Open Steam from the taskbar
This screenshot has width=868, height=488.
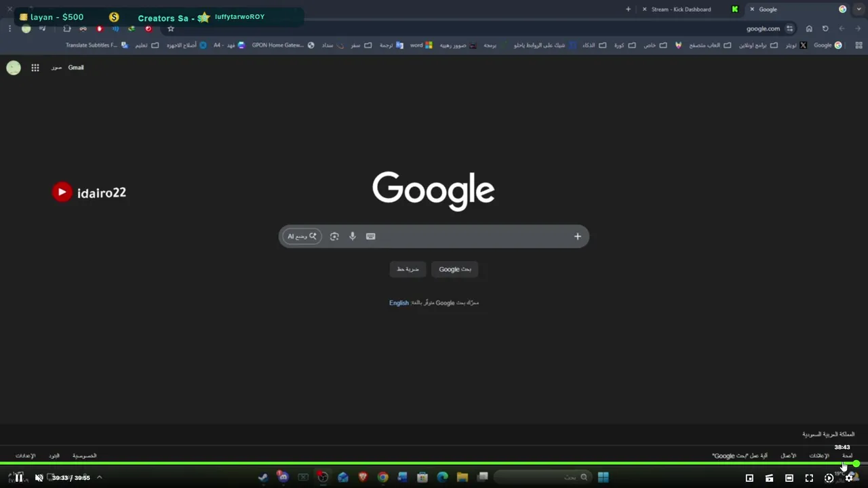[x=263, y=477]
